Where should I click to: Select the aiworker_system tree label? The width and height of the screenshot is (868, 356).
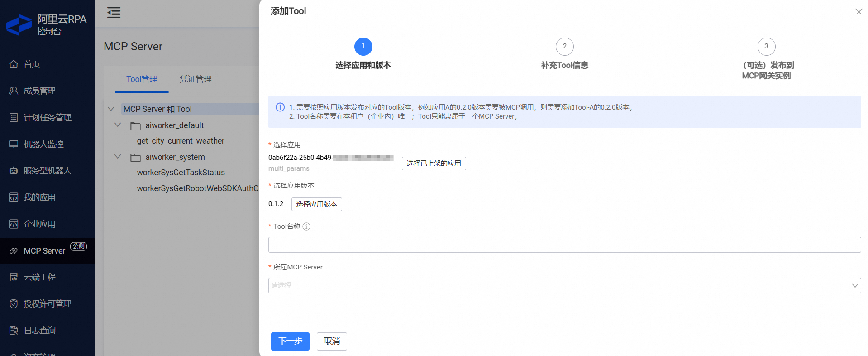pyautogui.click(x=175, y=157)
